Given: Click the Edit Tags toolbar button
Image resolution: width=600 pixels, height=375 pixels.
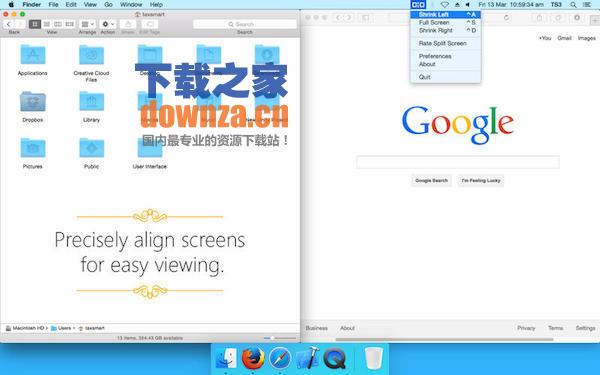Looking at the screenshot, I should pyautogui.click(x=150, y=24).
